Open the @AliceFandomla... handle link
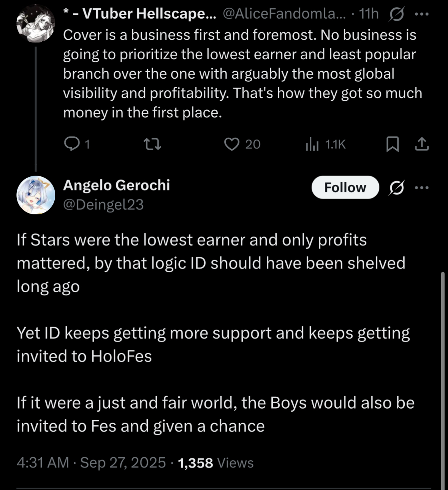The image size is (448, 490). pos(284,14)
